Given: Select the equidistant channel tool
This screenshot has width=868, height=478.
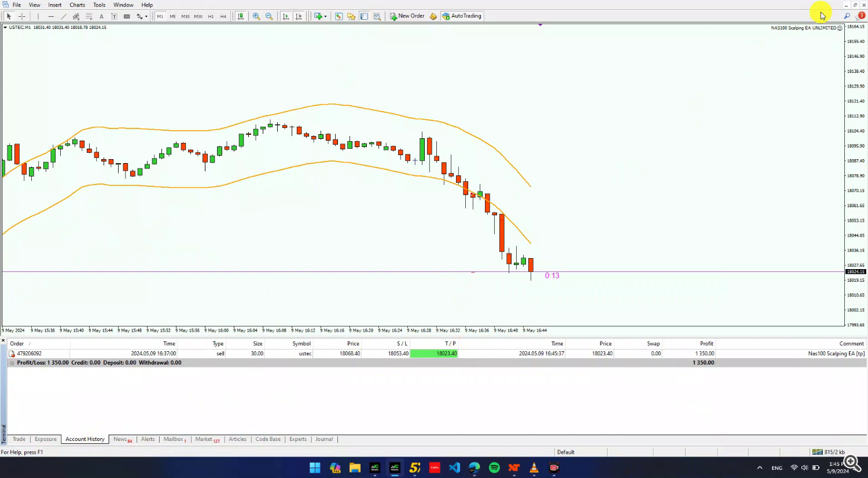Looking at the screenshot, I should coord(76,16).
